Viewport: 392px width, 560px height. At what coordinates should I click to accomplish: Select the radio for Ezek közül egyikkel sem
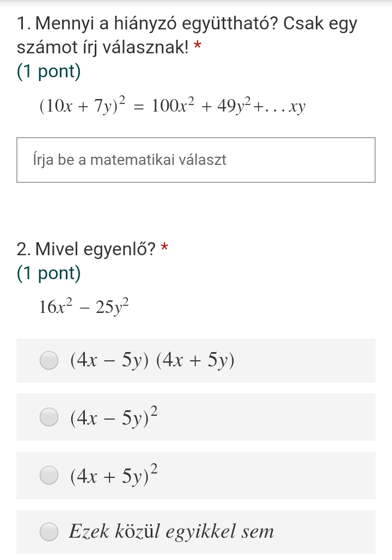(49, 531)
